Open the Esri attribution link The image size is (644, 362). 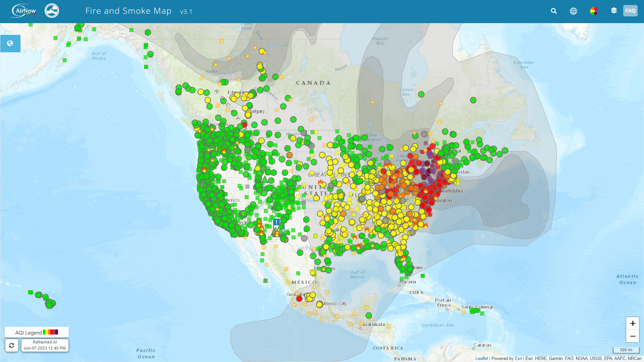[x=518, y=359]
